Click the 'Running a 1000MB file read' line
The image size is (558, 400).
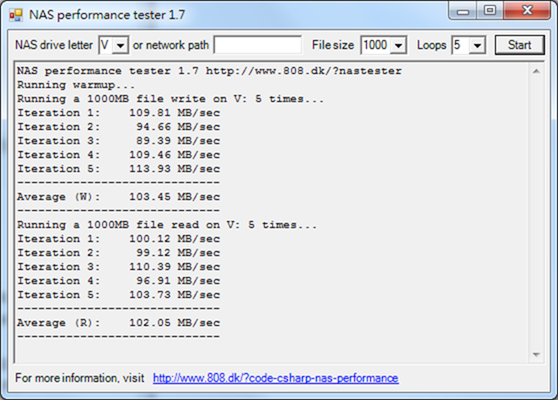pos(167,225)
